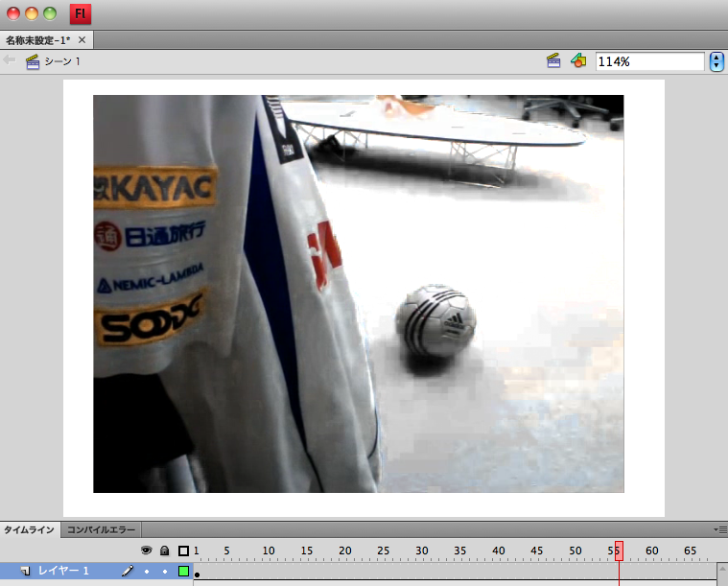The width and height of the screenshot is (728, 586).
Task: Click the red playhead at frame 55
Action: [619, 551]
